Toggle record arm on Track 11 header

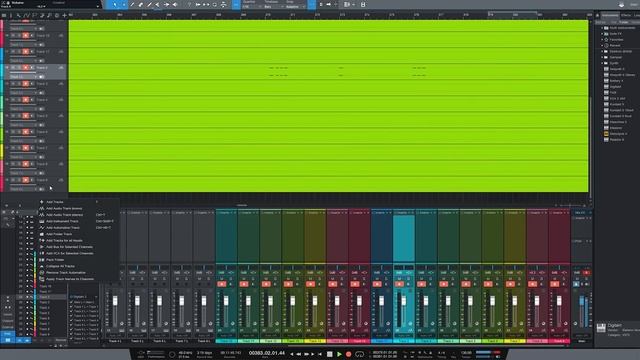(26, 51)
